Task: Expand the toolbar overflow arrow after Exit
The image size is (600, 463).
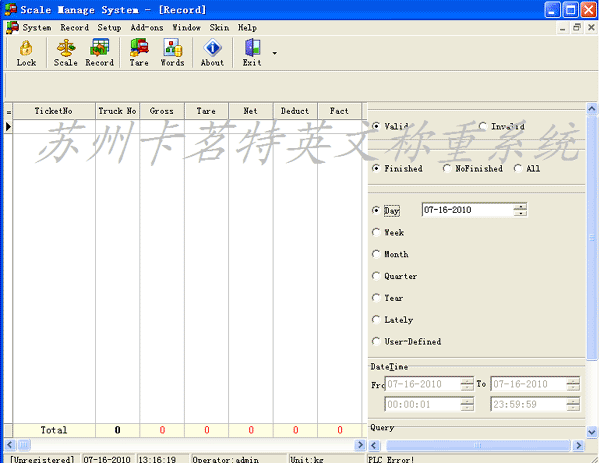Action: coord(274,53)
